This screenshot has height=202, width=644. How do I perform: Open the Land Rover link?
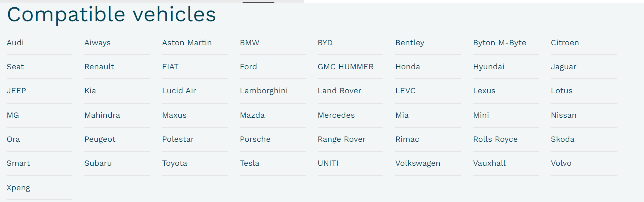click(339, 91)
